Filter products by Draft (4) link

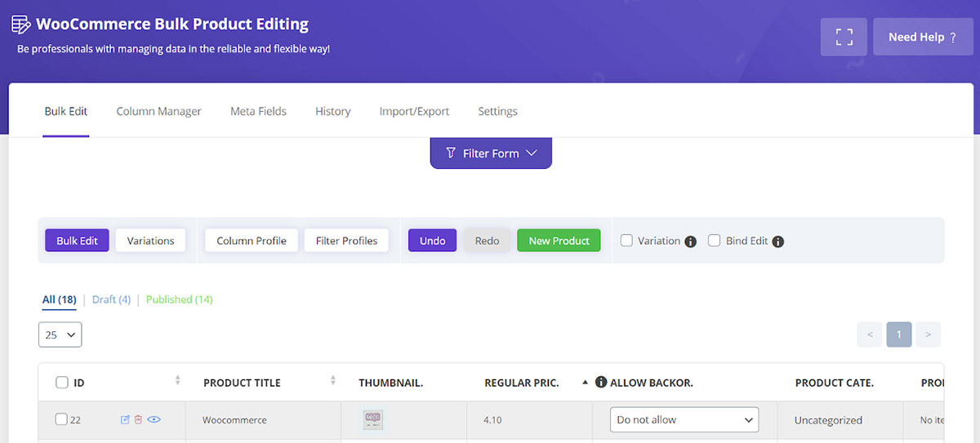click(x=111, y=299)
